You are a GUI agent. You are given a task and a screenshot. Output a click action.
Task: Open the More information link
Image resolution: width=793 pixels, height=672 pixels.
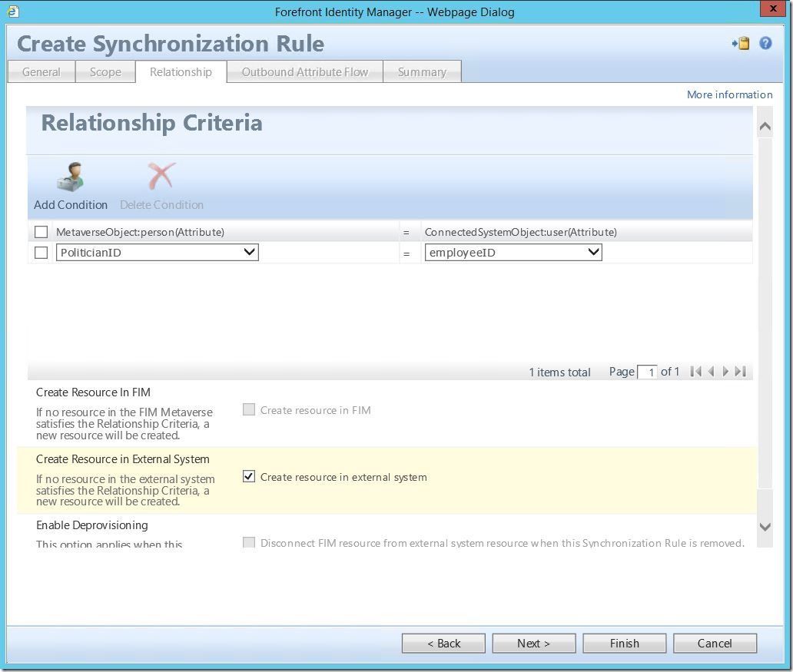pyautogui.click(x=729, y=94)
